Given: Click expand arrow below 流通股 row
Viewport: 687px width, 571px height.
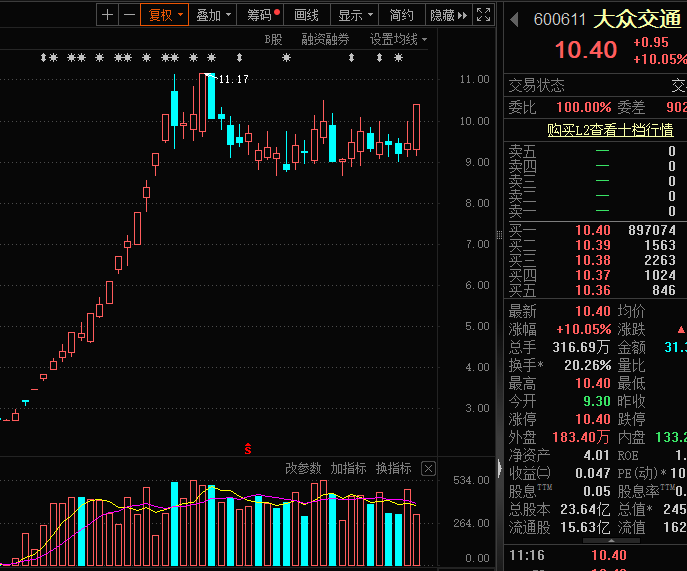Looking at the screenshot, I should pyautogui.click(x=611, y=541).
